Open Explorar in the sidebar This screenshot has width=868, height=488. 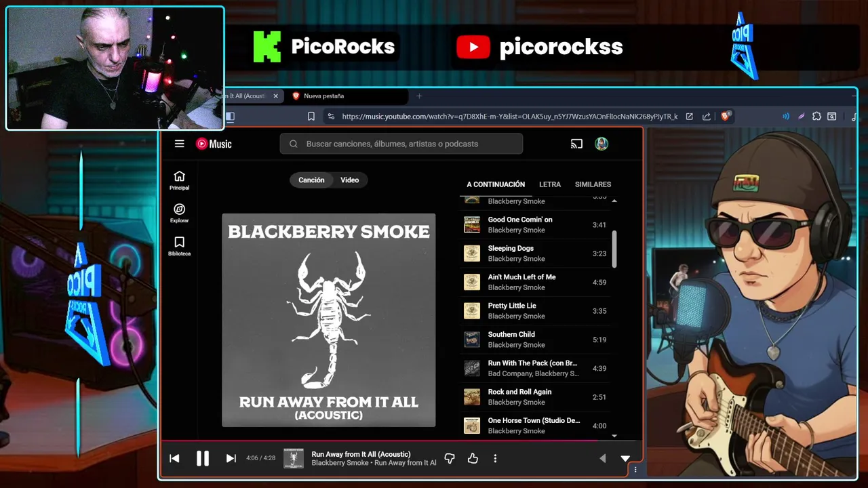point(179,213)
